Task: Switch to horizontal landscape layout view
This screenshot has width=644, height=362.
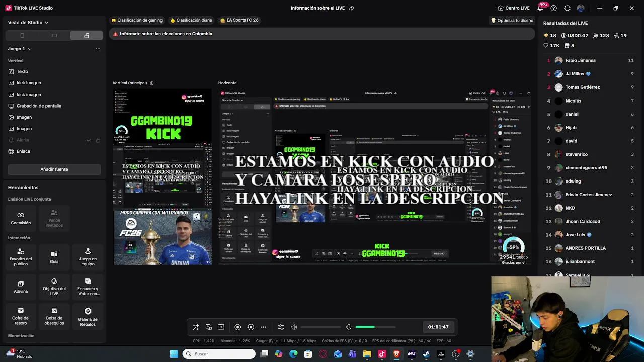Action: click(54, 36)
